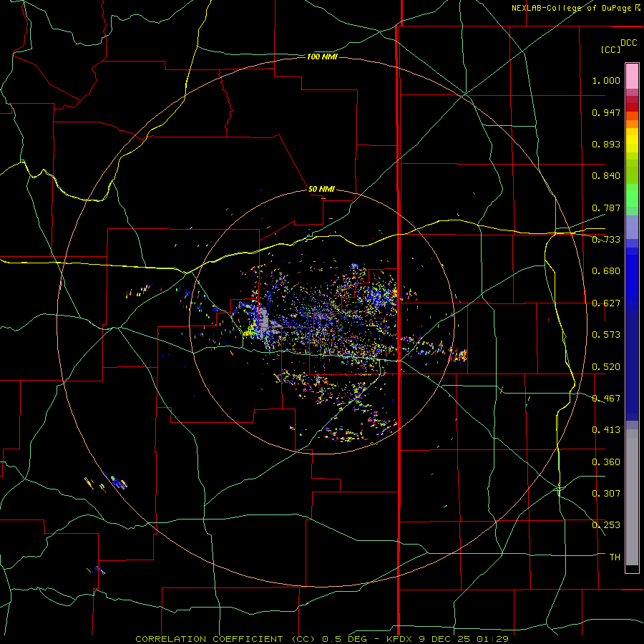Click the 0.893 legend value
This screenshot has height=644, width=644.
606,144
